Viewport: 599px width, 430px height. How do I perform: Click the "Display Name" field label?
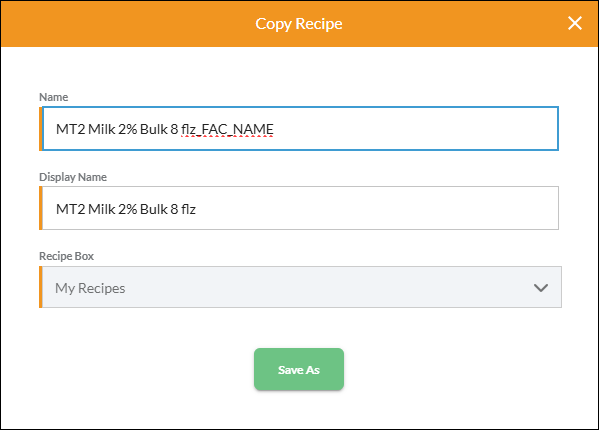pyautogui.click(x=73, y=177)
